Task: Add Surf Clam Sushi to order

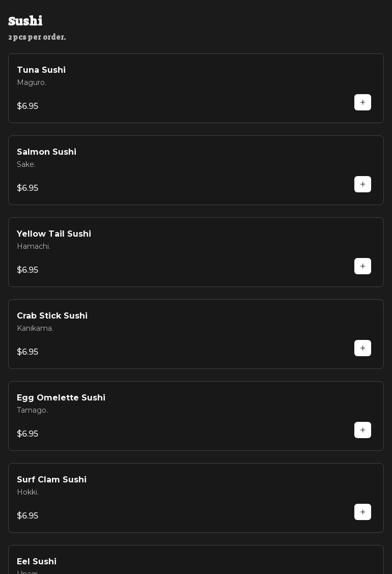Action: coord(362,512)
